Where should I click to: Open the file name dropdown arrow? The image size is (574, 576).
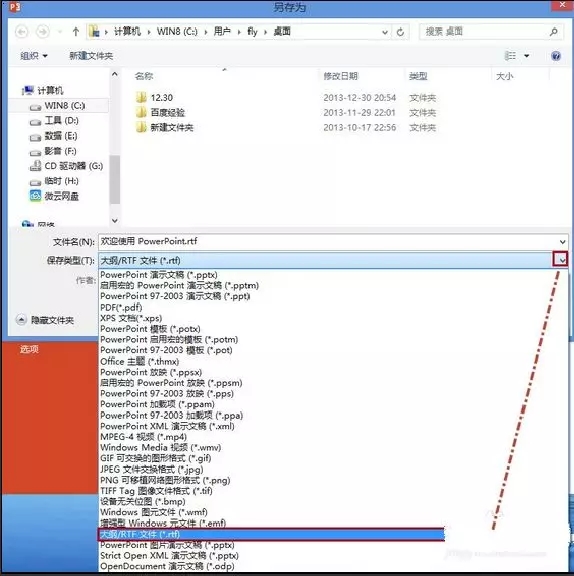[562, 242]
